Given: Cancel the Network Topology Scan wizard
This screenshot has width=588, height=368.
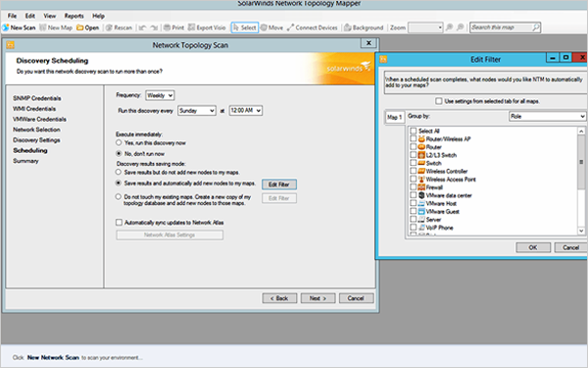Looking at the screenshot, I should (x=356, y=298).
